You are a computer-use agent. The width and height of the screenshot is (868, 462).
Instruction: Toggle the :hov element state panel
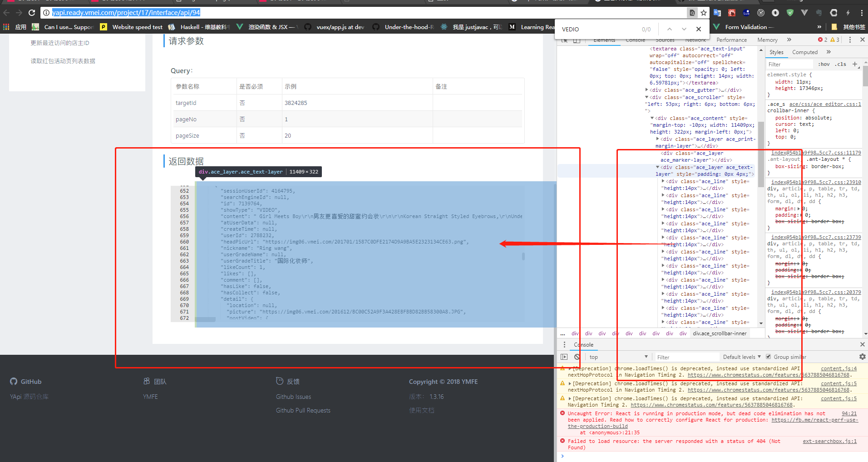824,64
